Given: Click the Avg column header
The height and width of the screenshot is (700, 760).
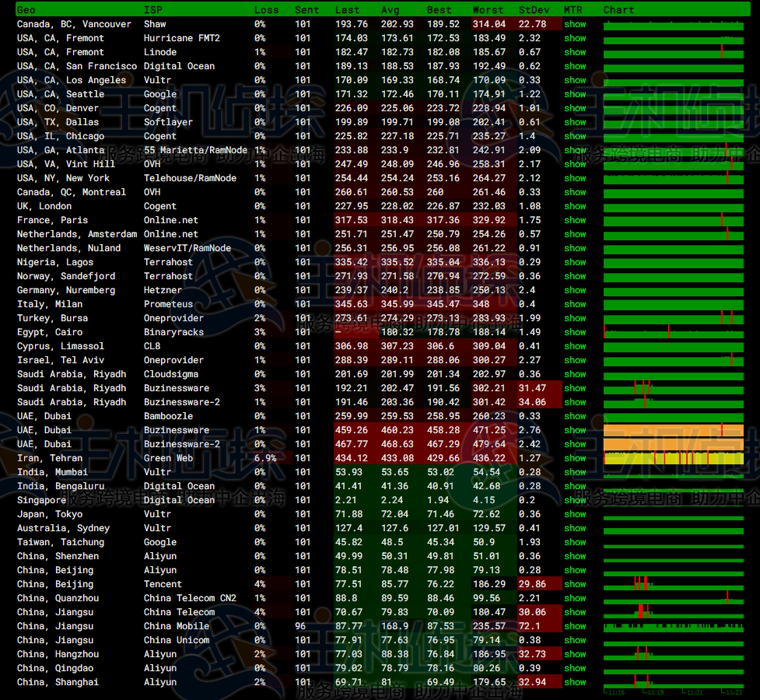Looking at the screenshot, I should pyautogui.click(x=390, y=10).
